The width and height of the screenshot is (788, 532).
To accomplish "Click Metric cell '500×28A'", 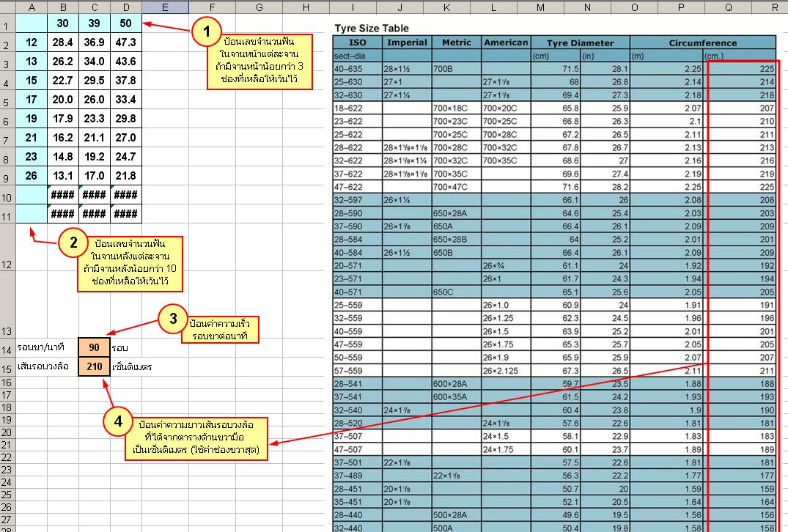I will [457, 514].
